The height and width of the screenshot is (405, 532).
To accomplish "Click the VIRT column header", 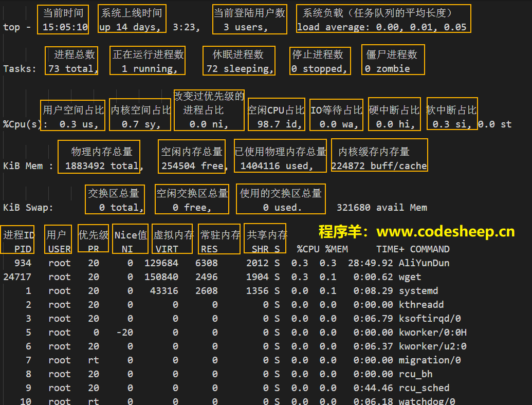I will 167,249.
